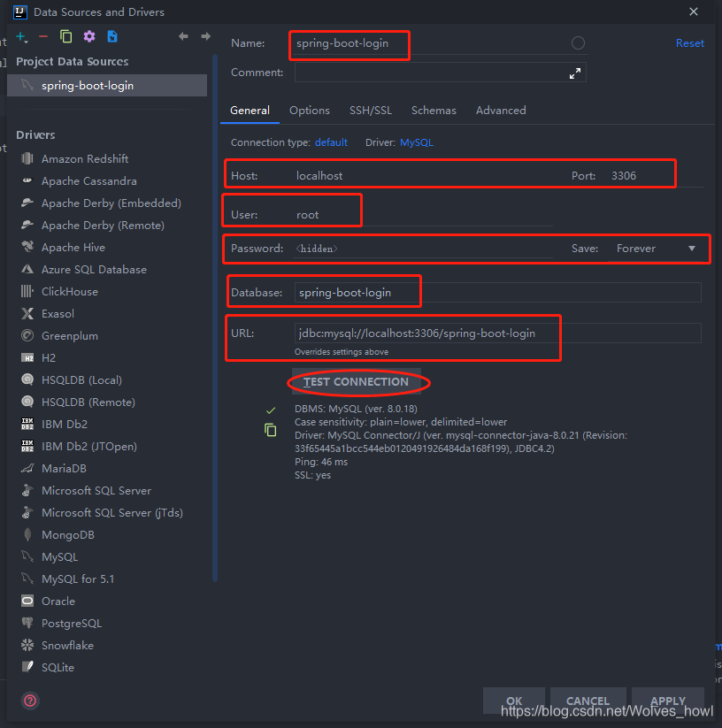Add a new data source with plus icon

[22, 36]
